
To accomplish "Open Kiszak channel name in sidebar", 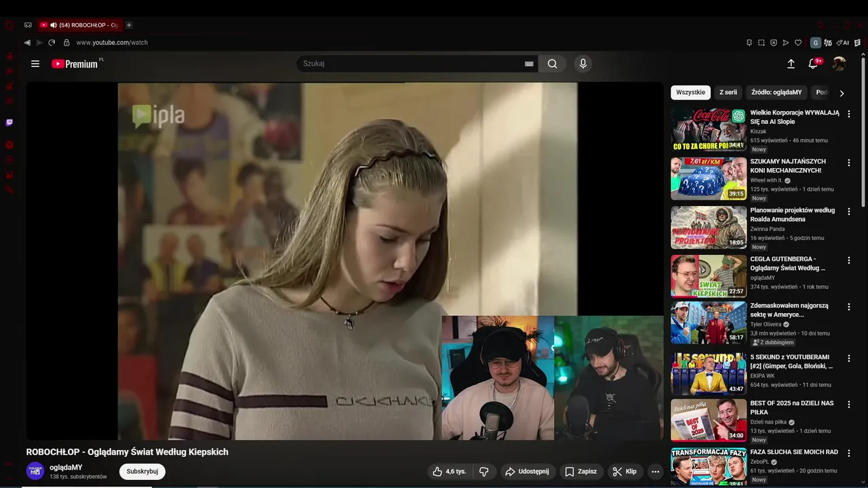I will click(x=758, y=131).
